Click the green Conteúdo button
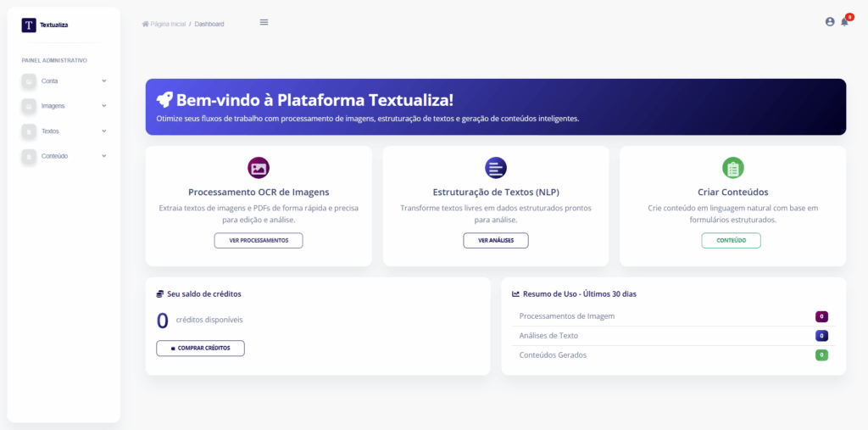Viewport: 868px width, 430px height. pos(732,241)
